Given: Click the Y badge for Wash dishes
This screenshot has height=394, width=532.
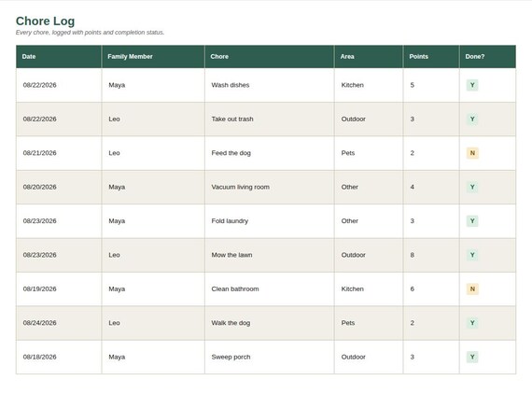Looking at the screenshot, I should pyautogui.click(x=472, y=85).
